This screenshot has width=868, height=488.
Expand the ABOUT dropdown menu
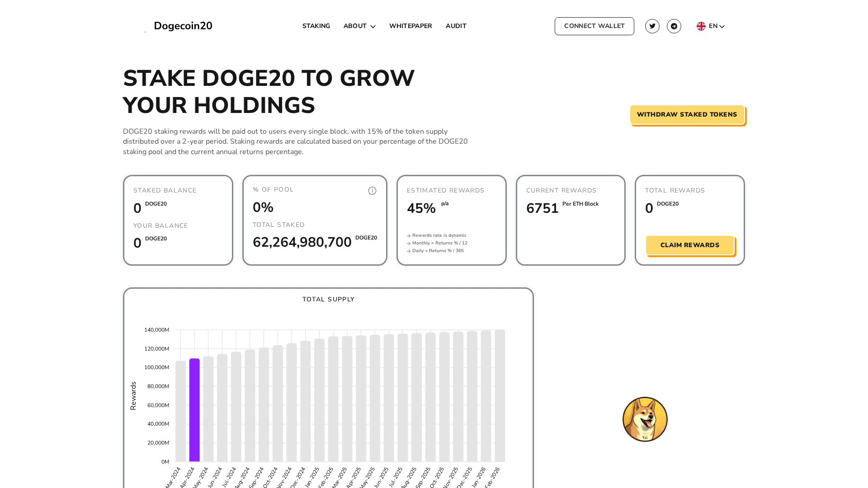[359, 26]
